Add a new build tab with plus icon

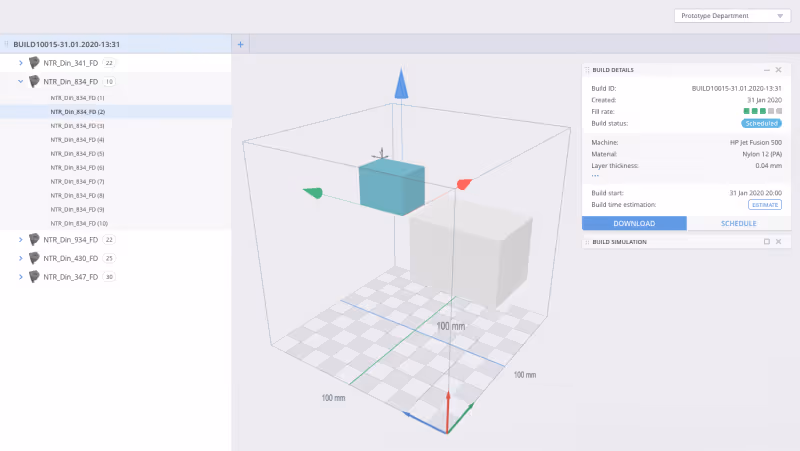[x=240, y=44]
